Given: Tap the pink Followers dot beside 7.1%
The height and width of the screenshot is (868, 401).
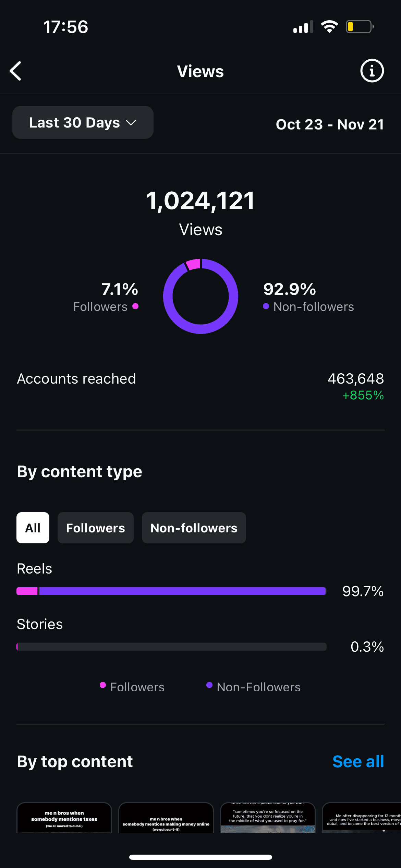Looking at the screenshot, I should pyautogui.click(x=135, y=306).
